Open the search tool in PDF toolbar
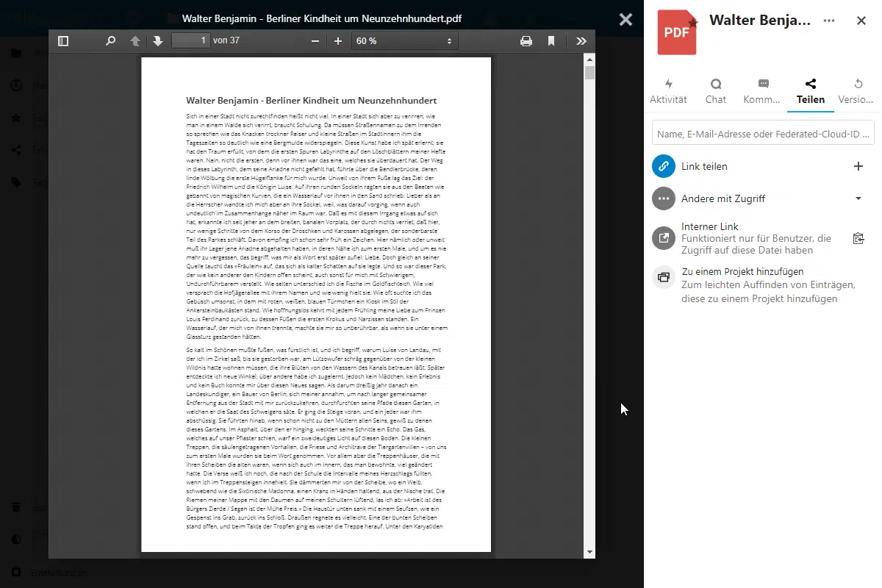Screen dimensions: 882x588 (111, 41)
